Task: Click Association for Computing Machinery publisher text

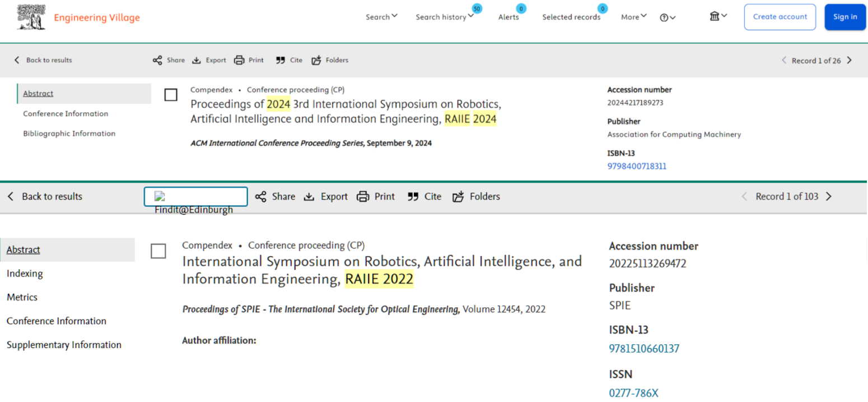Action: click(x=674, y=135)
